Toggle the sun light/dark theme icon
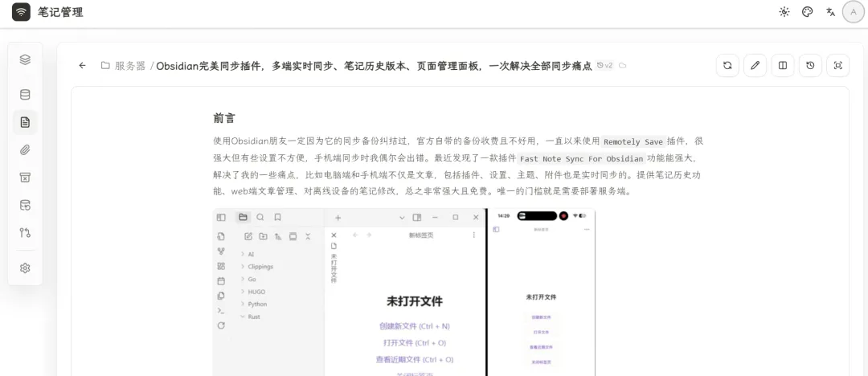 click(x=784, y=11)
